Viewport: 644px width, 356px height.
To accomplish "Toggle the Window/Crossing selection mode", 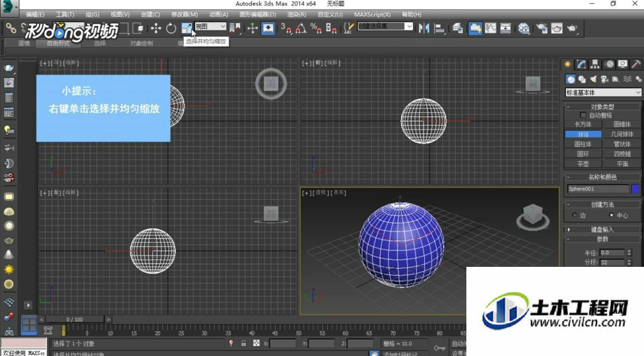I will (x=138, y=28).
